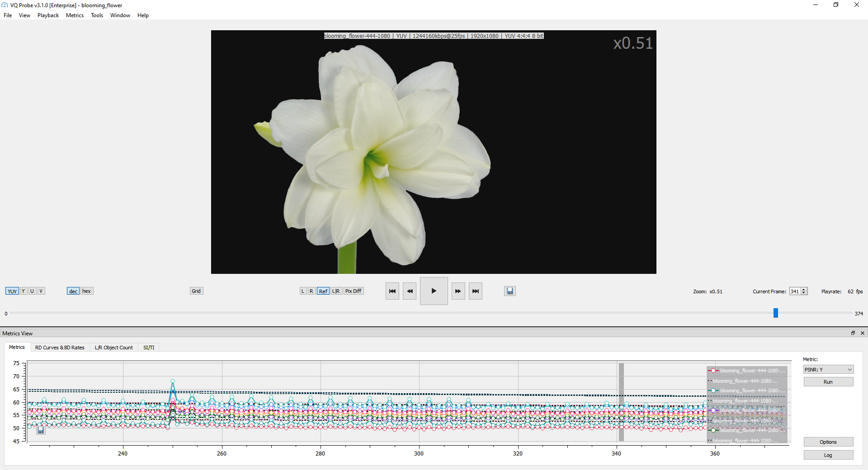Click the Zoom x0.51 status text
Image resolution: width=868 pixels, height=470 pixels.
coord(708,291)
